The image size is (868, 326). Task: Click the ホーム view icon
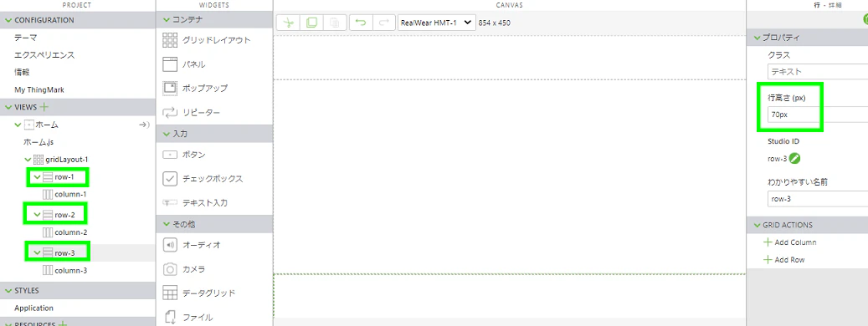tap(29, 125)
